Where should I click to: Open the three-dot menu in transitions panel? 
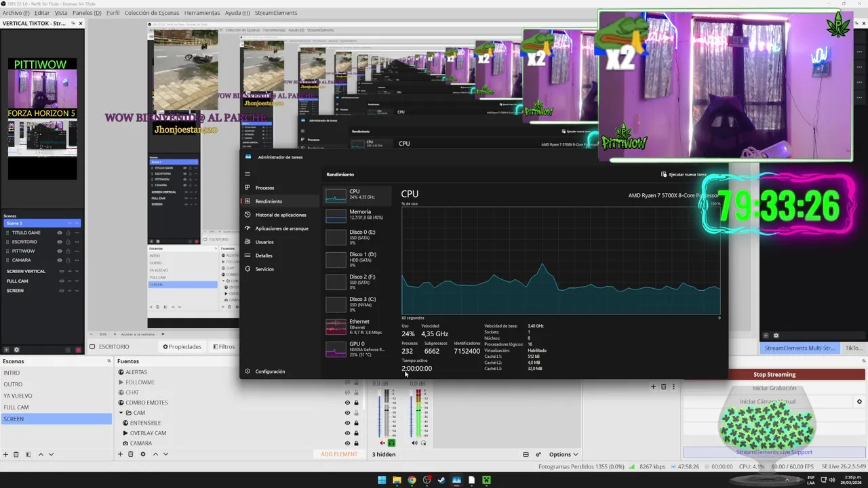pyautogui.click(x=673, y=386)
